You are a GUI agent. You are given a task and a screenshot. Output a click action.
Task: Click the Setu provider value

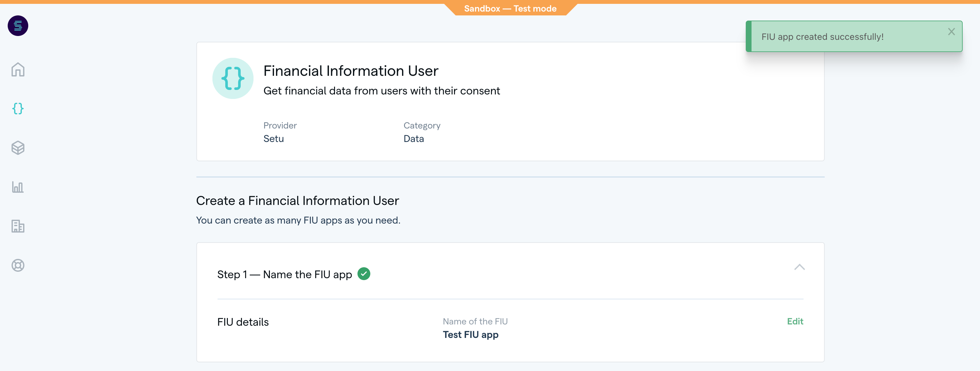click(273, 139)
